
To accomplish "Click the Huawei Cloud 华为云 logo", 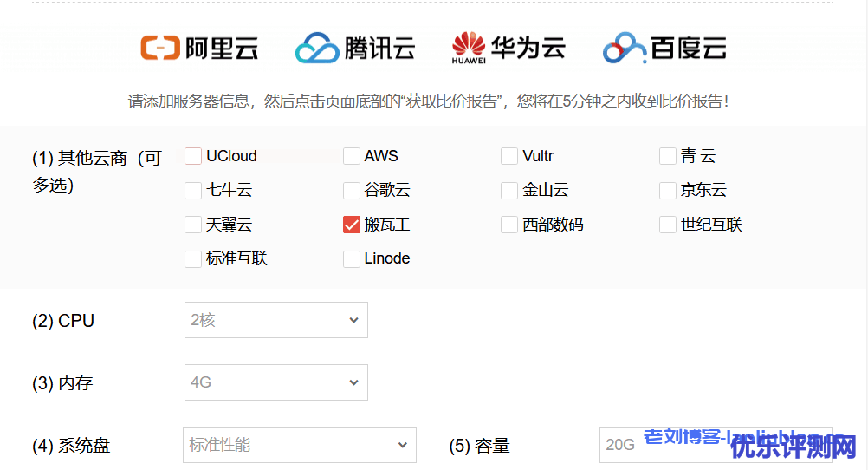I will (508, 48).
